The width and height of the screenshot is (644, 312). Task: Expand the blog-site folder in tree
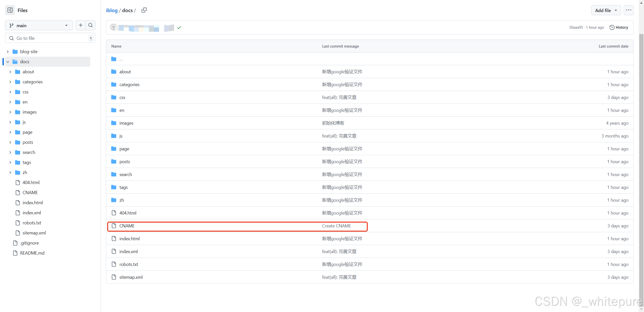click(8, 52)
